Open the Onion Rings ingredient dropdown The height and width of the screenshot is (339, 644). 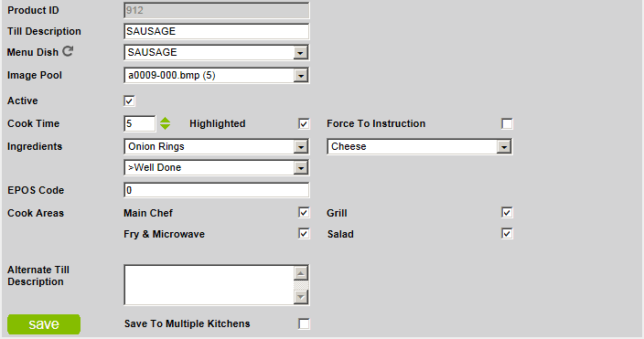point(217,146)
